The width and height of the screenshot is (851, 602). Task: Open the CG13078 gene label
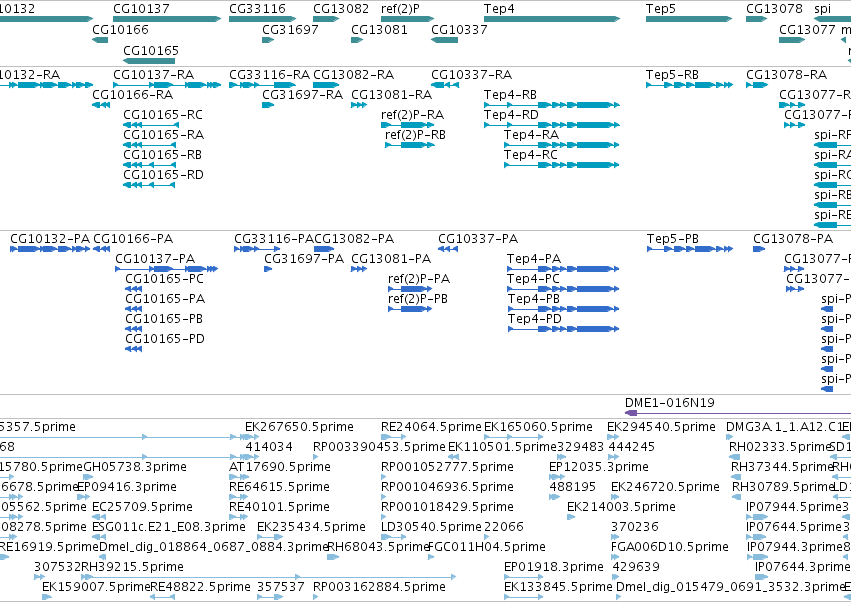(774, 9)
